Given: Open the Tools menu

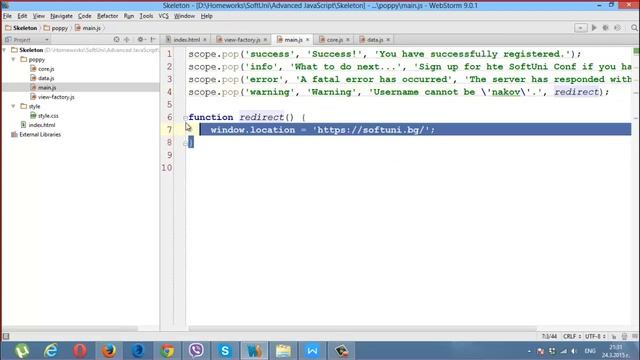Looking at the screenshot, I should tap(146, 16).
